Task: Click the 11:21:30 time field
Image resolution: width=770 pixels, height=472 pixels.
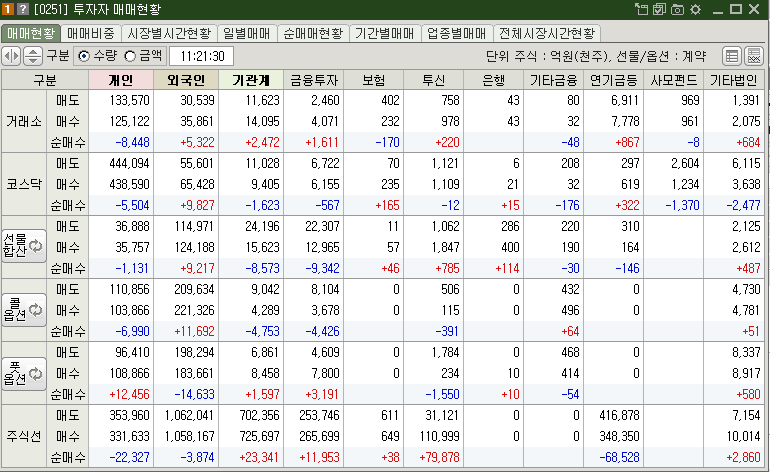Action: tap(201, 56)
